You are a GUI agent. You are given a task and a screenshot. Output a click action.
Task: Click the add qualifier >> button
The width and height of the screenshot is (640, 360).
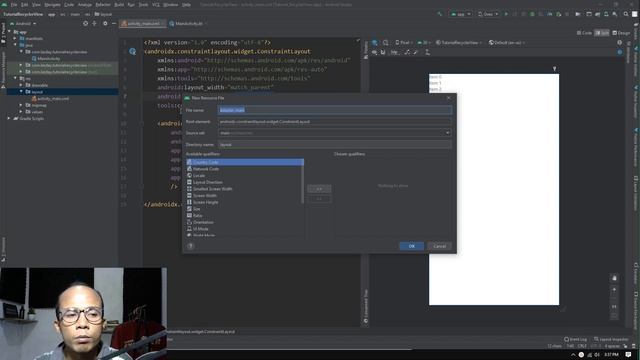click(319, 189)
